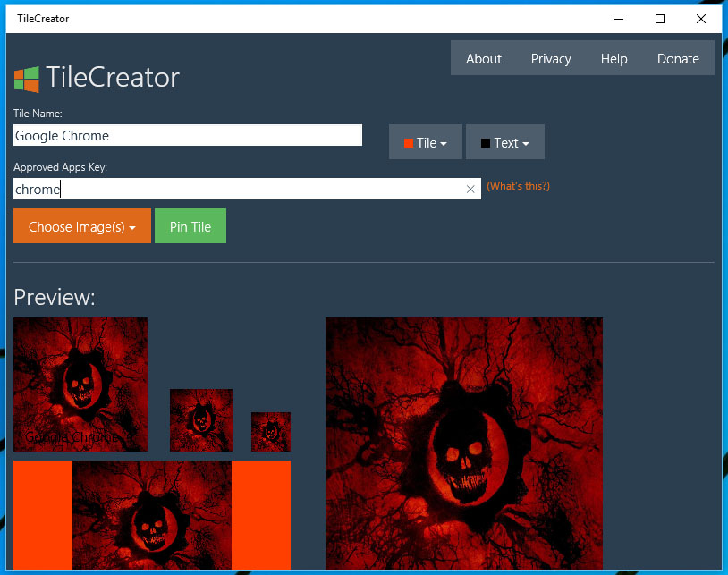Click the TileCreator Windows logo icon
The width and height of the screenshot is (728, 575).
point(27,80)
